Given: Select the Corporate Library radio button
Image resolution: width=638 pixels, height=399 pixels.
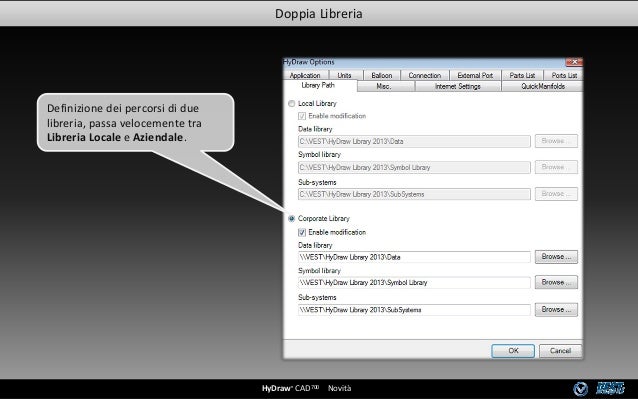Looking at the screenshot, I should [291, 219].
